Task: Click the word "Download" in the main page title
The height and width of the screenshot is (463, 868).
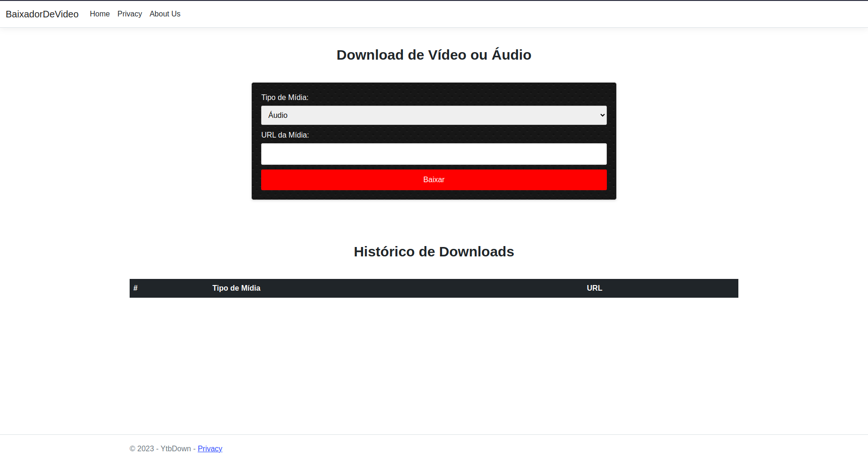Action: click(370, 55)
